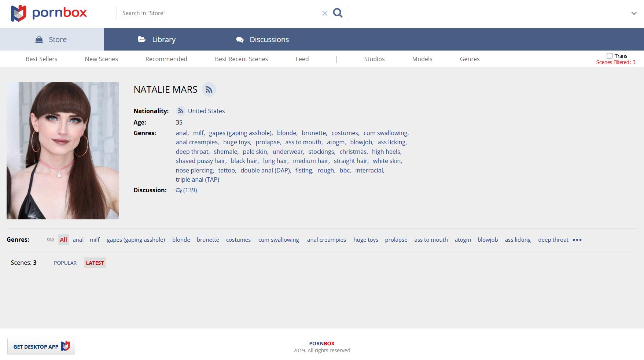
Task: Filter by the costumes genre in the genre bar
Action: 238,240
